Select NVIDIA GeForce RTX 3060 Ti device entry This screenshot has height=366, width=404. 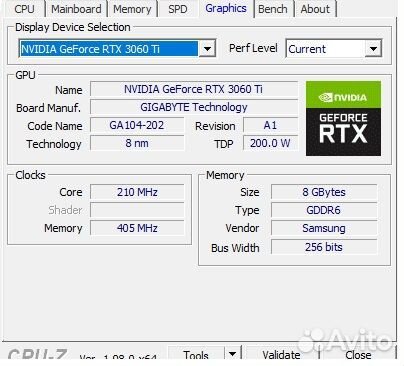coord(109,49)
